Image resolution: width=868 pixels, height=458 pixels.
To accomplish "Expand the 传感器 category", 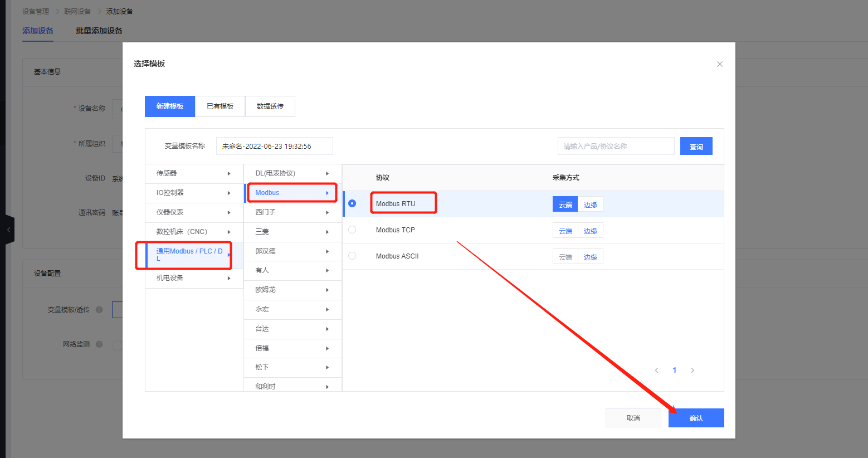I will [194, 173].
